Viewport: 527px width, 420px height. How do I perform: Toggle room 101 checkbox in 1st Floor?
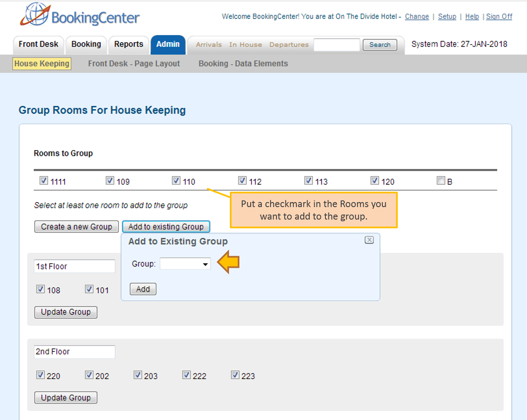pyautogui.click(x=89, y=289)
